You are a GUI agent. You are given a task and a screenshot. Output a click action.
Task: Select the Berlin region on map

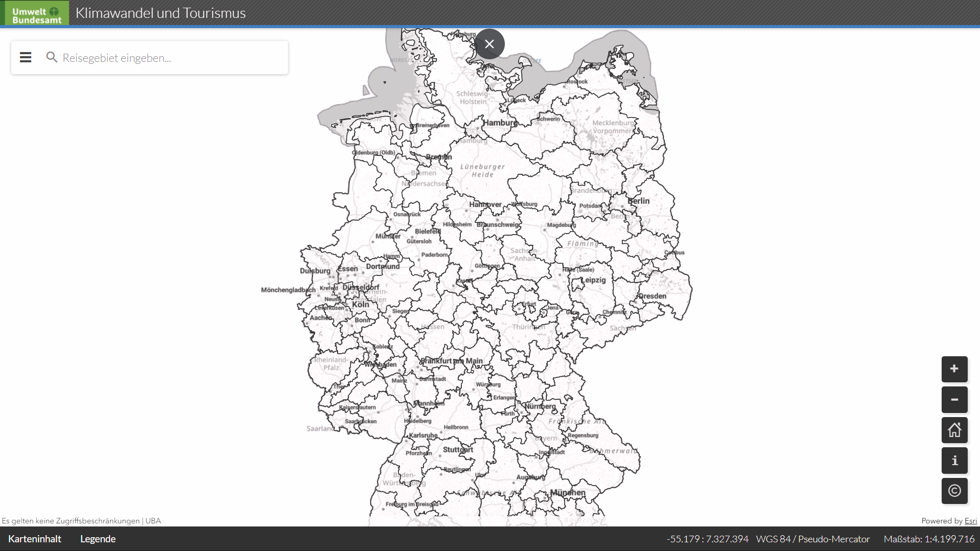(x=638, y=201)
